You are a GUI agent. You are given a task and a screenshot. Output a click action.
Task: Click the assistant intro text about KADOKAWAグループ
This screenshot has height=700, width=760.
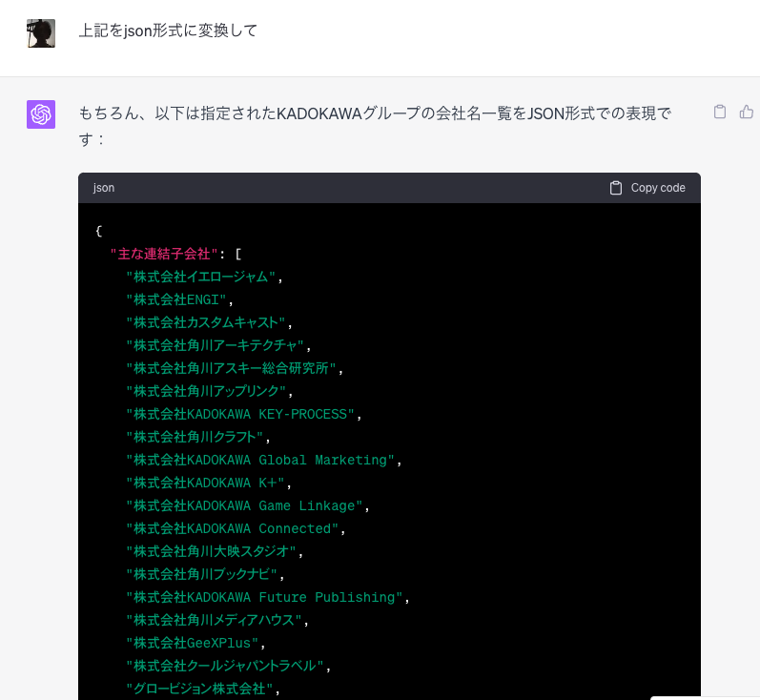pyautogui.click(x=375, y=127)
